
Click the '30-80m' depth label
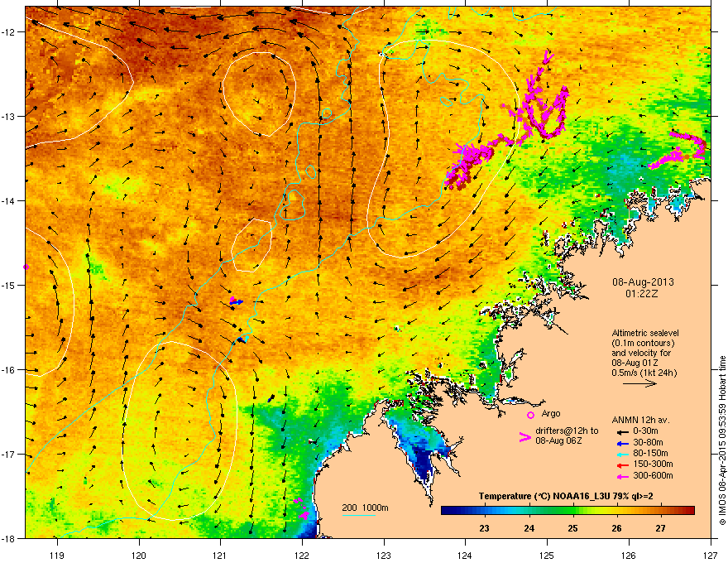(648, 443)
